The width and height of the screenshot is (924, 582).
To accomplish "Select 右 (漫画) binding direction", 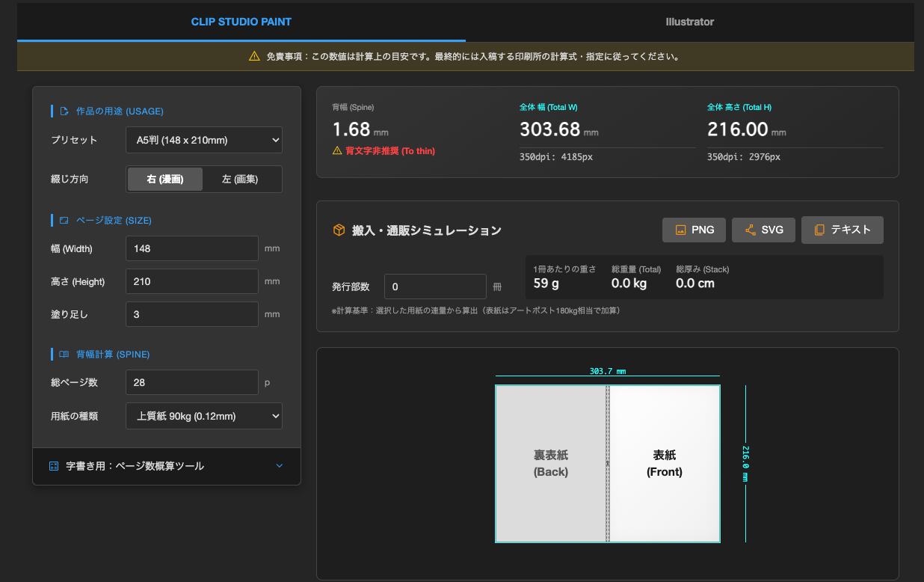I will click(x=165, y=180).
